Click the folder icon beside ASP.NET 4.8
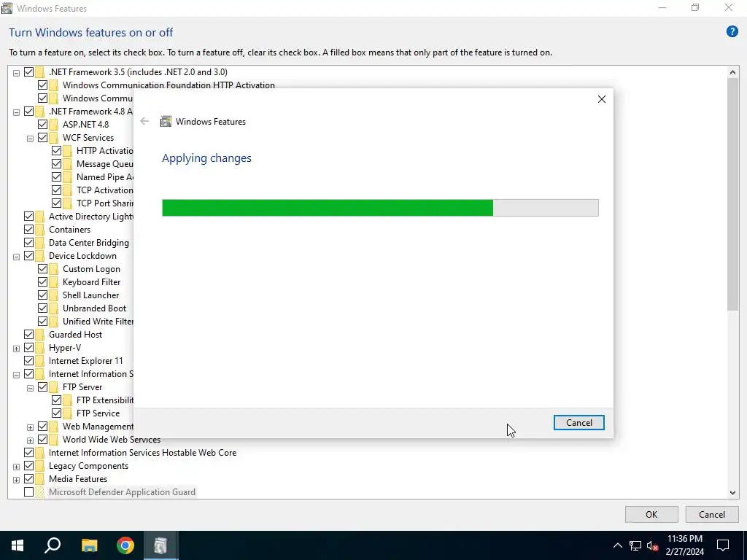This screenshot has width=747, height=560. (x=53, y=124)
